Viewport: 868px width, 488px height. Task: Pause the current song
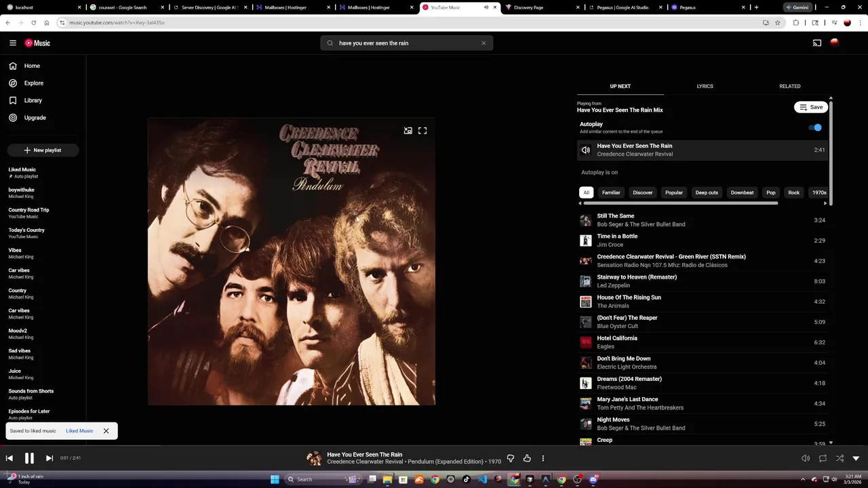tap(29, 458)
